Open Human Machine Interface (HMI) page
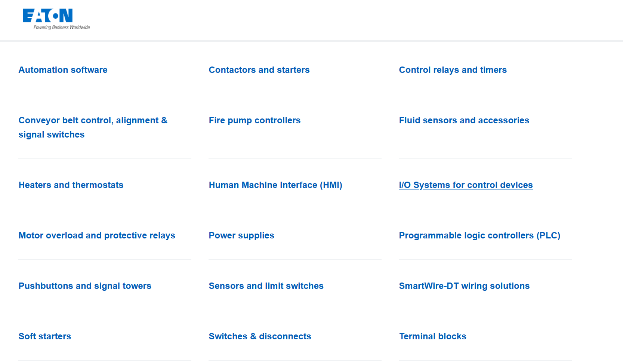 (x=275, y=185)
